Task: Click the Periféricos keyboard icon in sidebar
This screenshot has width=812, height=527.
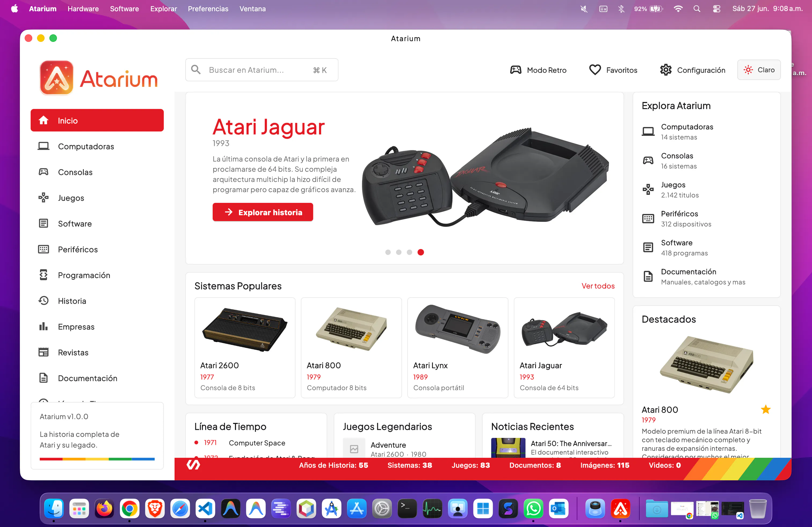Action: coord(43,249)
